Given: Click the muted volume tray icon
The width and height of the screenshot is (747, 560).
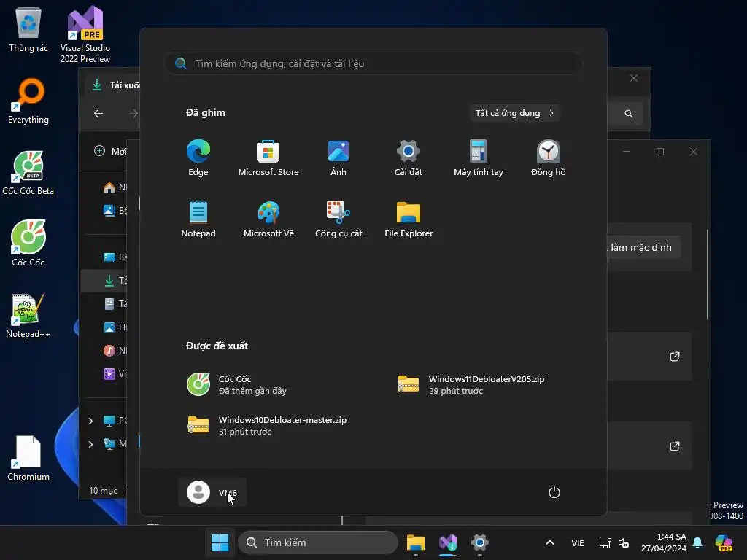Looking at the screenshot, I should pos(624,542).
